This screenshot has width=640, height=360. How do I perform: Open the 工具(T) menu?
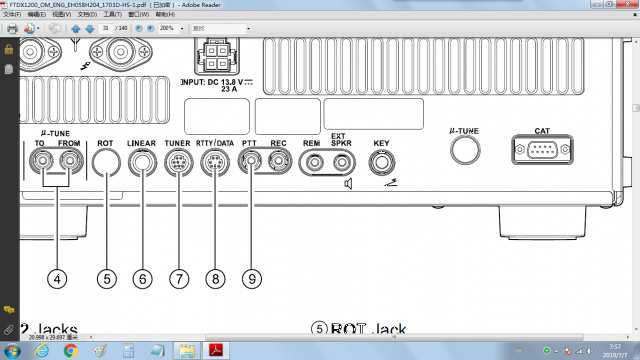coord(112,14)
